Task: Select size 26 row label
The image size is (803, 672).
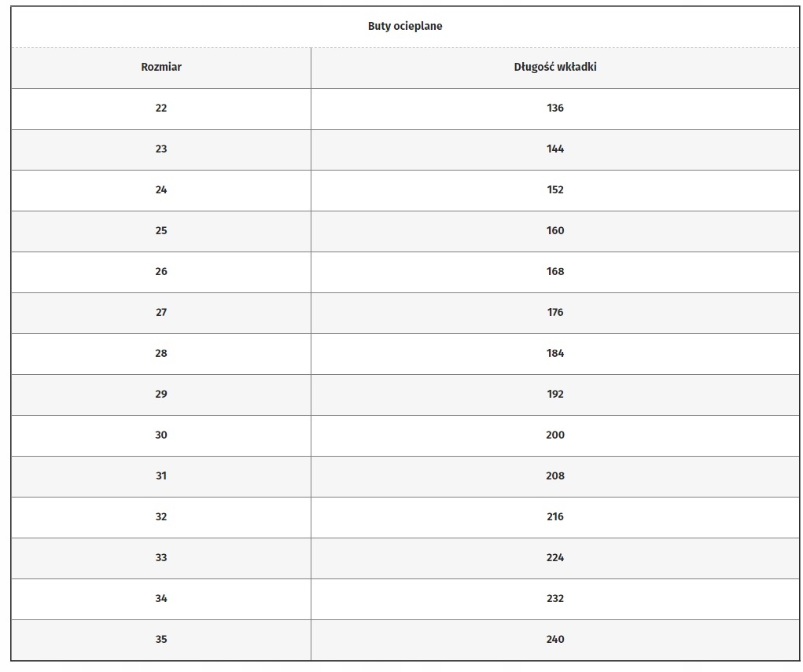Action: tap(161, 271)
